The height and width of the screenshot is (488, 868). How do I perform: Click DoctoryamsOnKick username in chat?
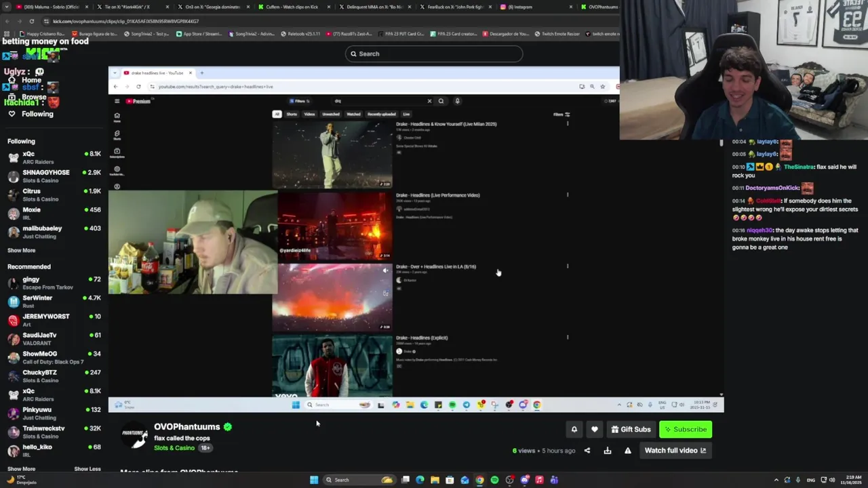pos(772,188)
